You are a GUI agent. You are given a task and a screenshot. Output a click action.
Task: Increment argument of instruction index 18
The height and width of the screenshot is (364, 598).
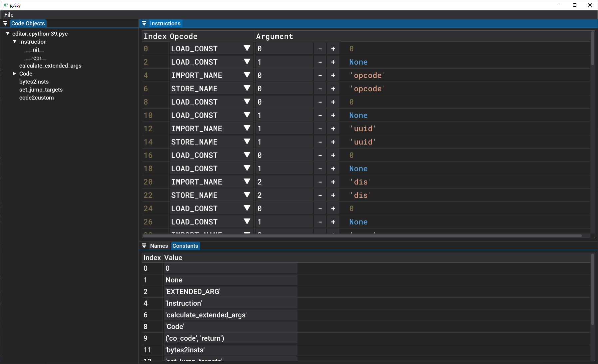[x=333, y=169]
